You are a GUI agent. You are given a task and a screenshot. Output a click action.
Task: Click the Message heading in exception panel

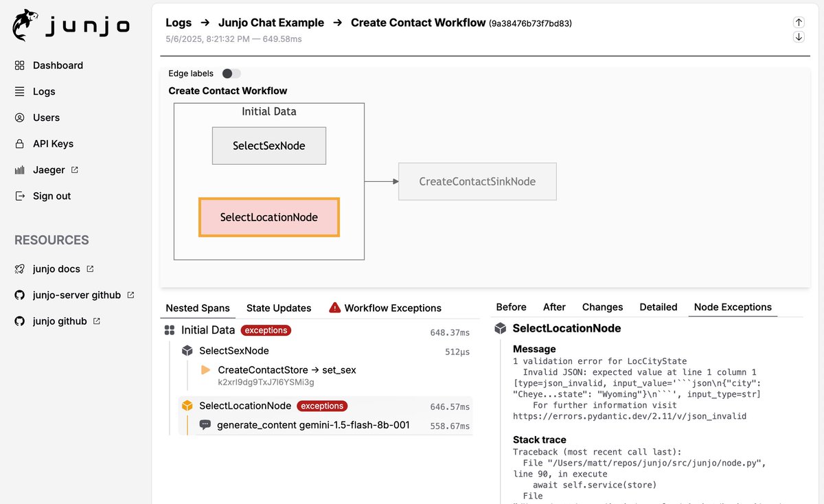pyautogui.click(x=534, y=349)
